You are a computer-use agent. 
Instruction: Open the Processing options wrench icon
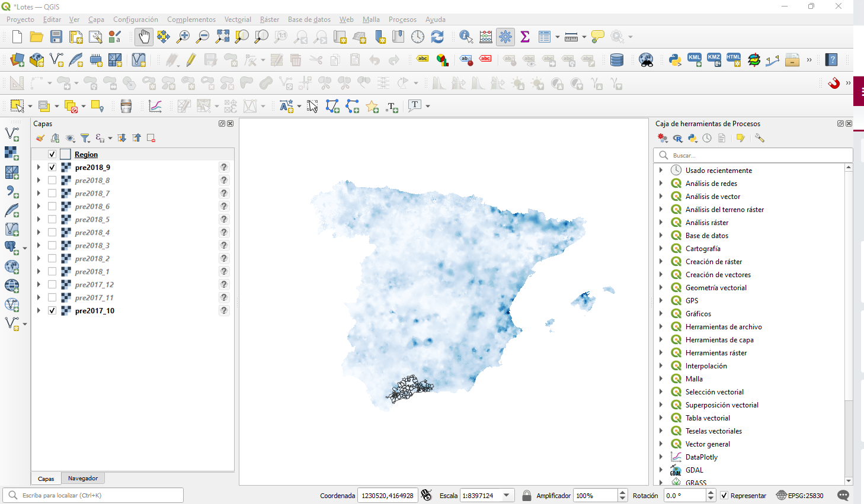tap(760, 137)
